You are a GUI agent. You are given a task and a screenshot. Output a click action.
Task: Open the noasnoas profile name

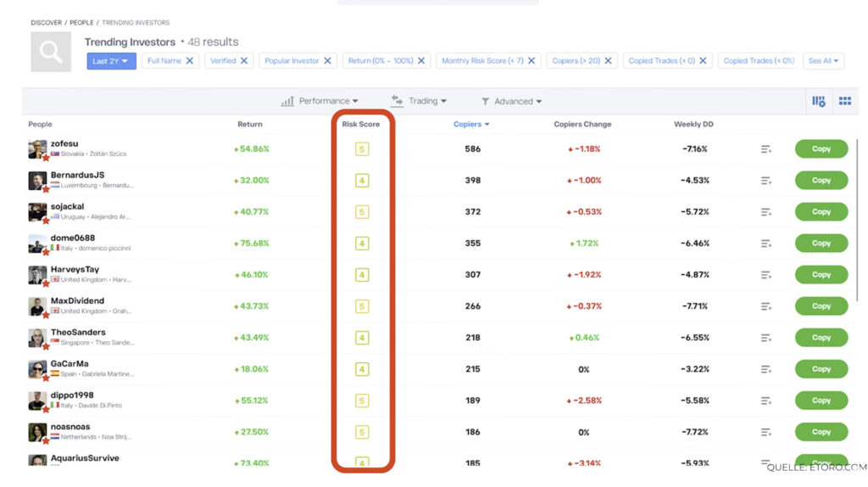70,427
